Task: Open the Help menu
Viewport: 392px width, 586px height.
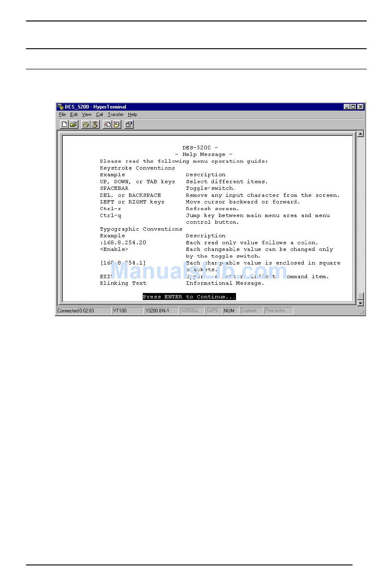Action: [x=132, y=114]
